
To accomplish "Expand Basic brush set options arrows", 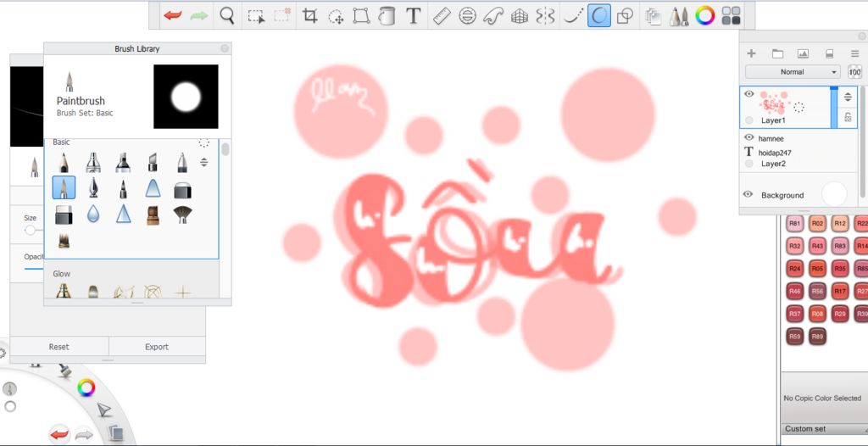I will (204, 162).
